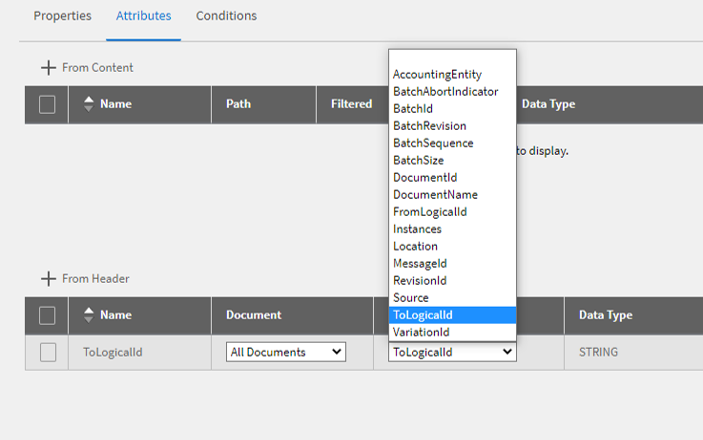Click plus icon beside From Content
The height and width of the screenshot is (440, 703).
point(48,68)
